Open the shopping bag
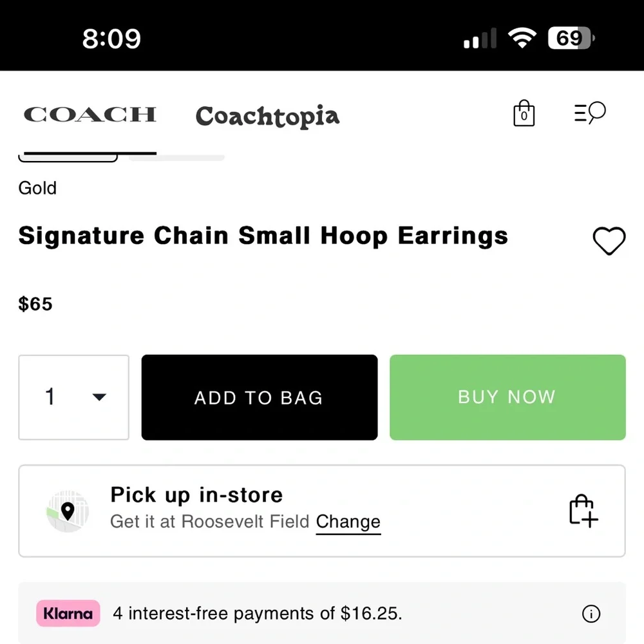This screenshot has height=644, width=644. point(524,113)
